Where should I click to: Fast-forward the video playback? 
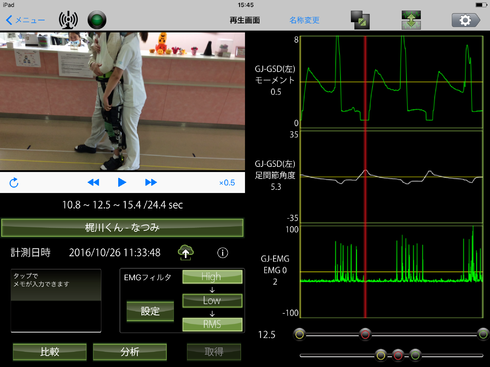click(151, 182)
